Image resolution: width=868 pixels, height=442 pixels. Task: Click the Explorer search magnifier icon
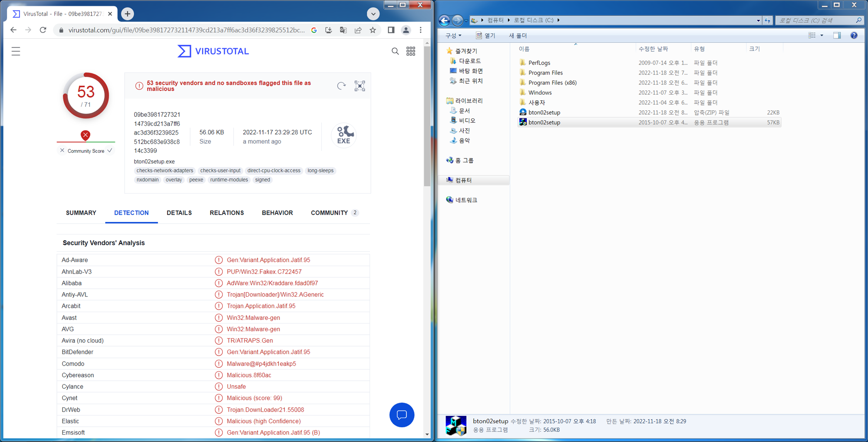pos(858,20)
